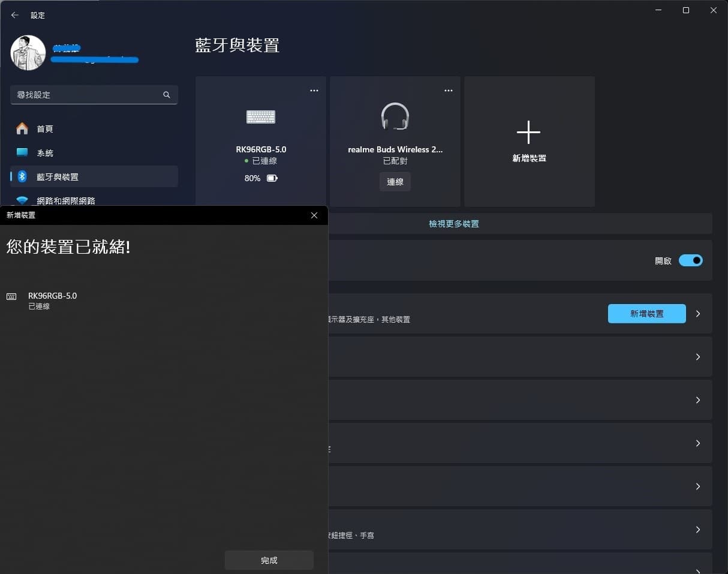The height and width of the screenshot is (574, 728).
Task: Toggle the Bluetooth 開啟 switch off
Action: pos(691,260)
